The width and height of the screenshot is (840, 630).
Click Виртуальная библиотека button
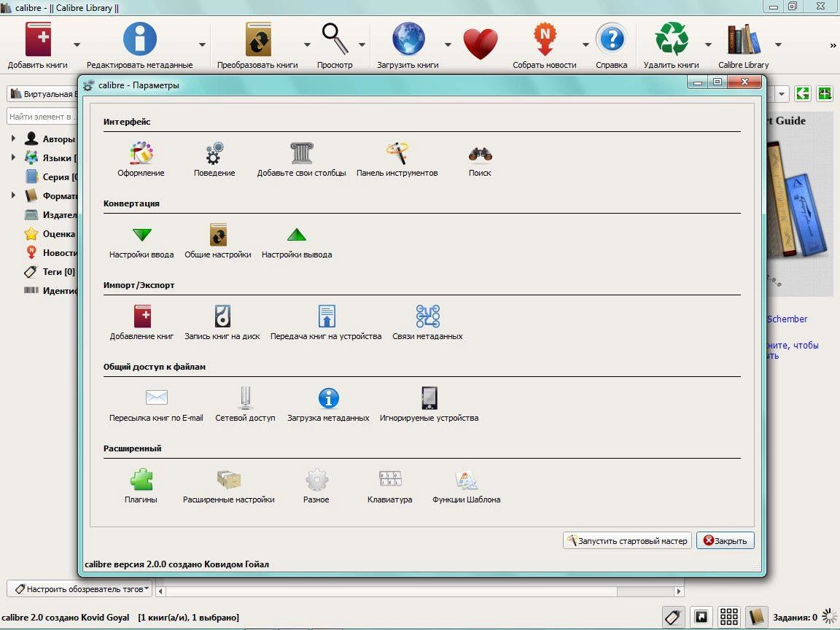(43, 94)
